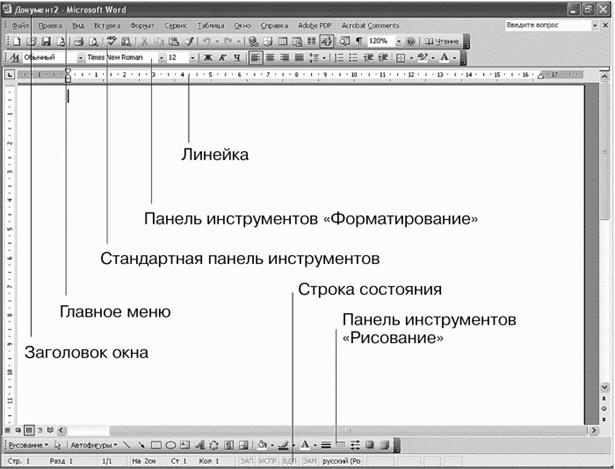The height and width of the screenshot is (469, 615).
Task: Toggle ЗАМ overtype mode in status bar
Action: [310, 461]
